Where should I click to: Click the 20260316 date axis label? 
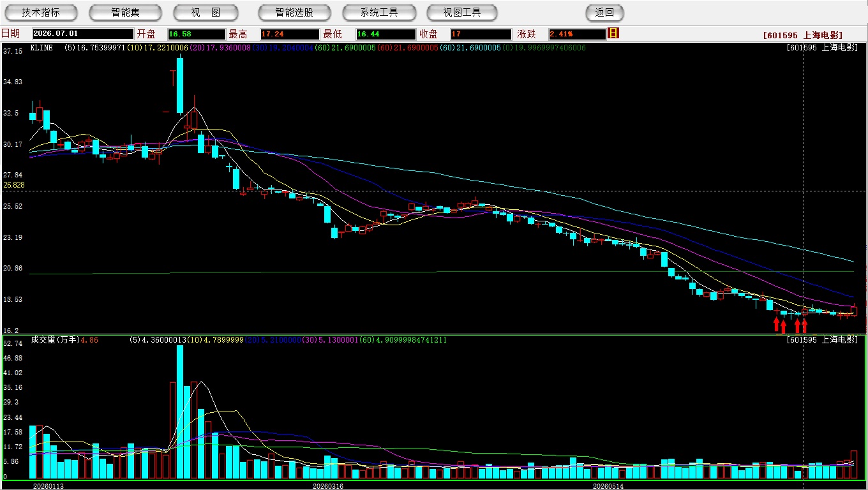[328, 486]
